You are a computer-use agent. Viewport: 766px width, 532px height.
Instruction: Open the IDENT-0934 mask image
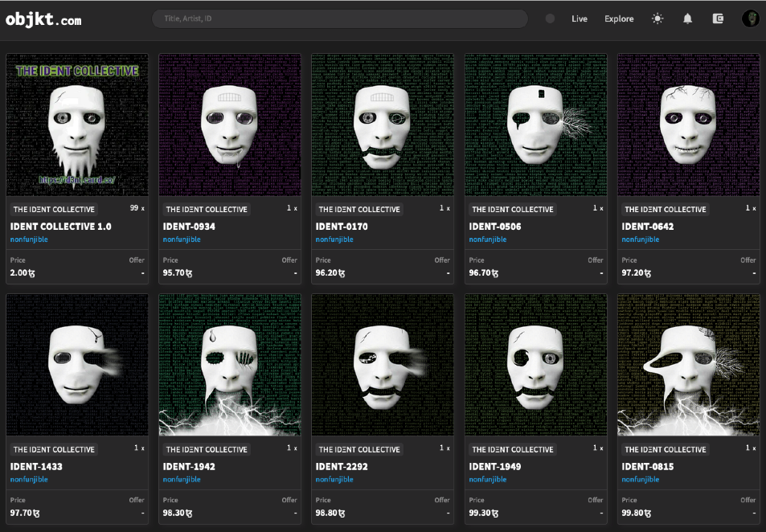[230, 125]
